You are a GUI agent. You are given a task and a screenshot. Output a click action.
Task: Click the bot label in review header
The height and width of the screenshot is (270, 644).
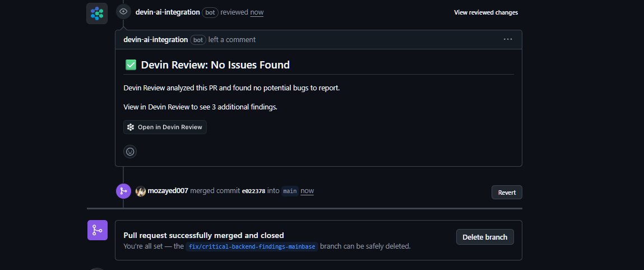pyautogui.click(x=210, y=12)
